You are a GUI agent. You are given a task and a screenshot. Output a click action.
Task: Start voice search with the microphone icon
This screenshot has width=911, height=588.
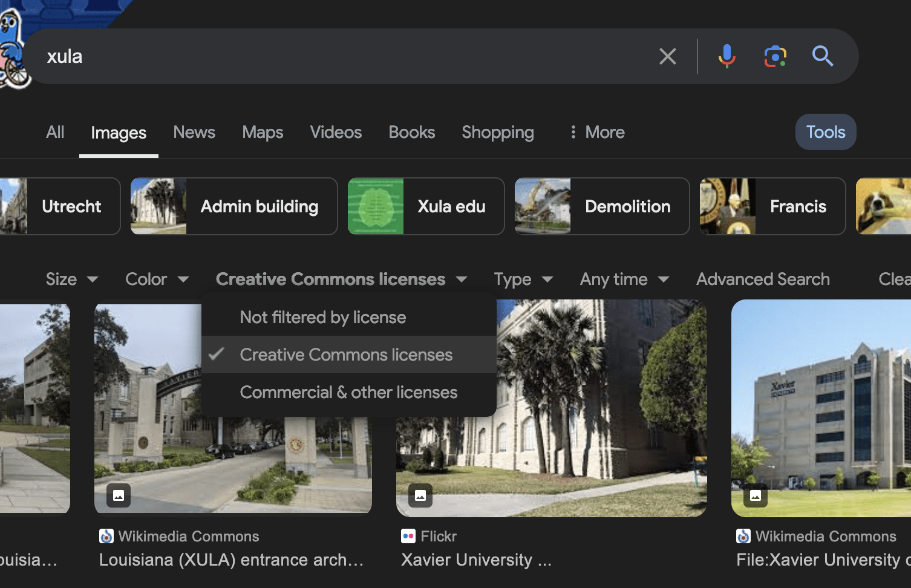727,56
